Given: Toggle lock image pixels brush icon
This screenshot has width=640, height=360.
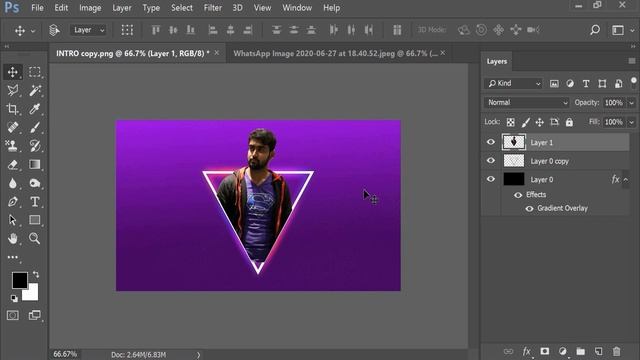Looking at the screenshot, I should (x=526, y=122).
